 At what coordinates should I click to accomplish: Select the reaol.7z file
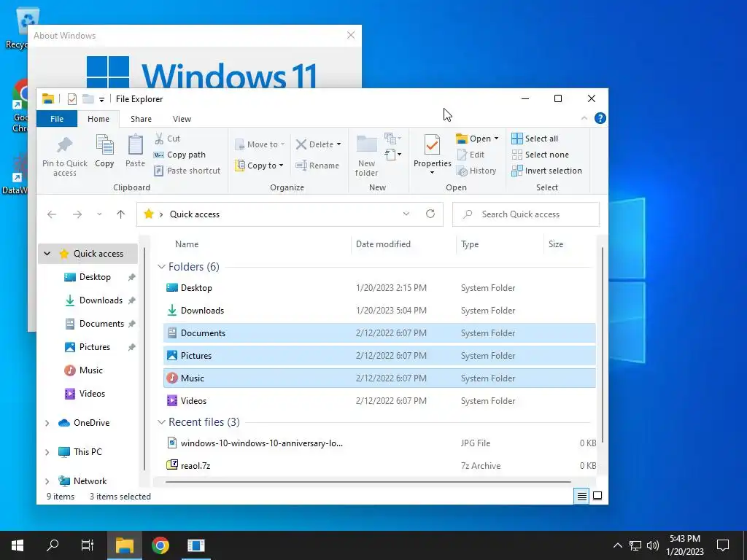point(379,465)
